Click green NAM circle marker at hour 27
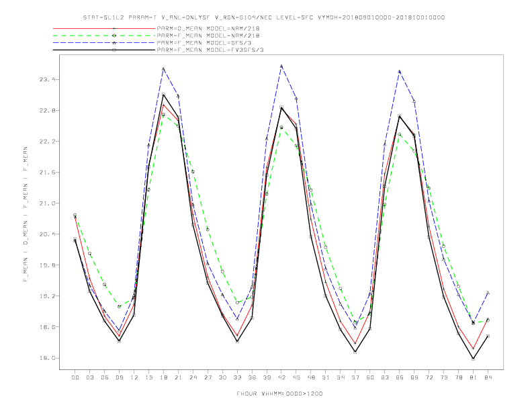This screenshot has height=411, width=532. pyautogui.click(x=208, y=230)
